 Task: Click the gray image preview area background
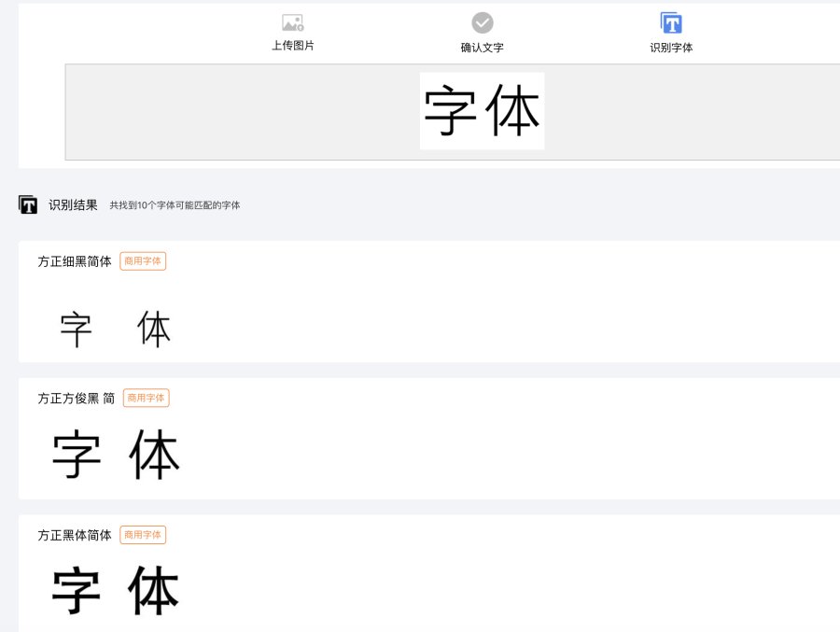[x=233, y=112]
